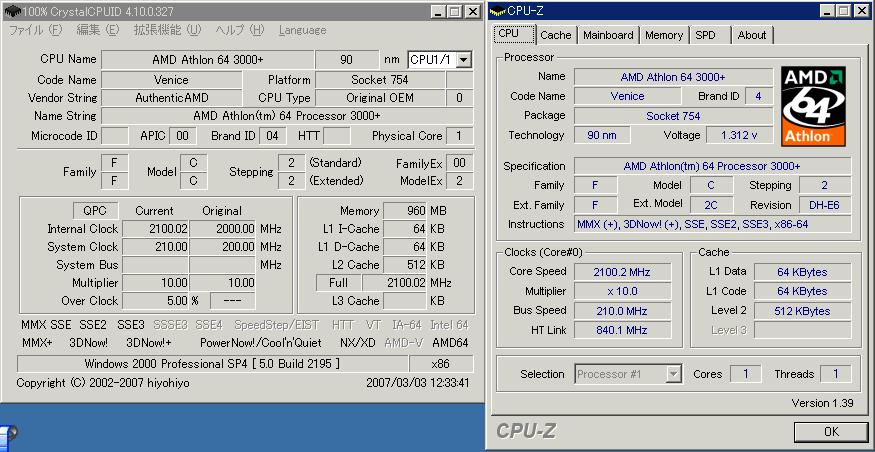Click the Revision DH-E6 value

[x=824, y=205]
